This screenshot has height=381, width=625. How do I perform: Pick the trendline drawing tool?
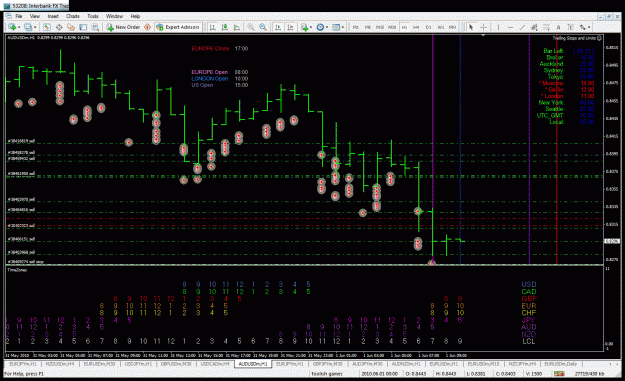point(523,27)
